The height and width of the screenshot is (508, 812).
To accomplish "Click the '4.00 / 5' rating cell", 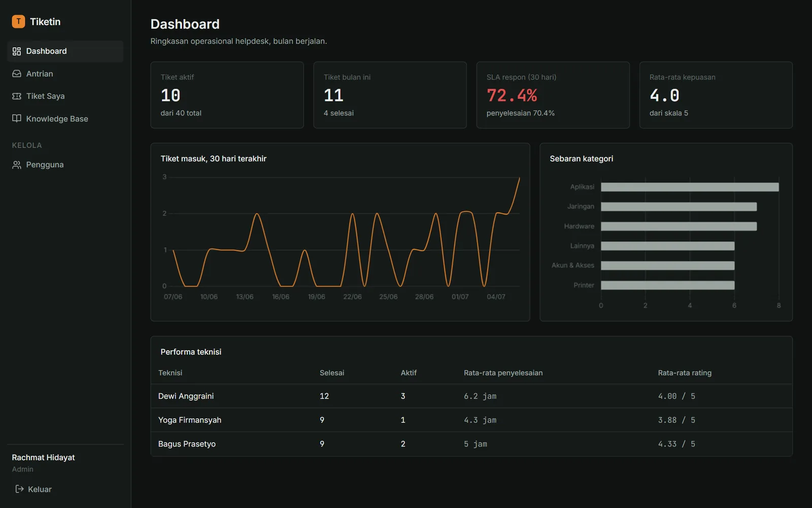I will [x=676, y=396].
